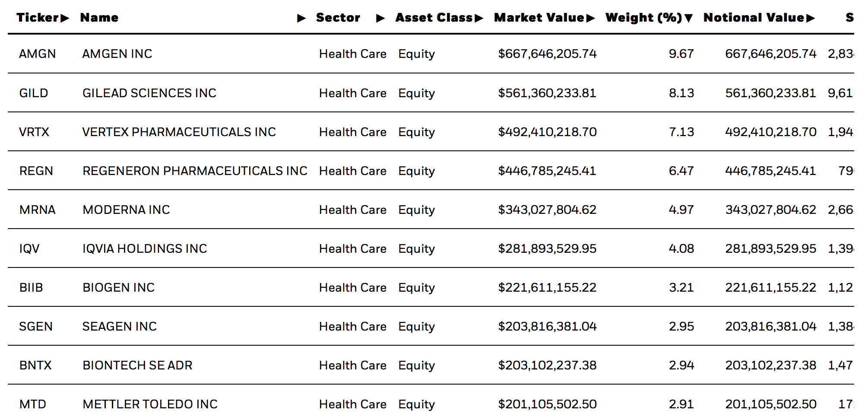Select REGENERON PHARMACEUTICALS INC row name

(195, 171)
